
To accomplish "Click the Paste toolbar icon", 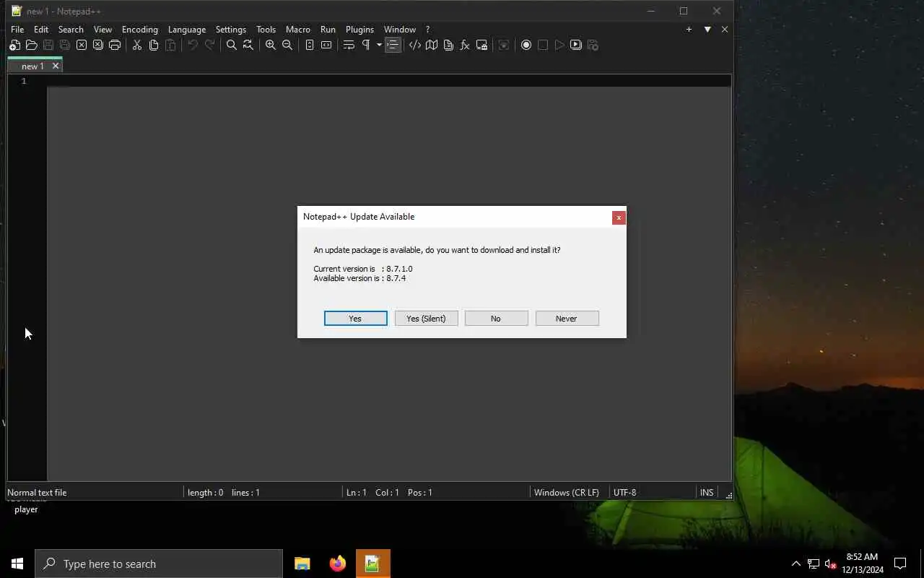I will tap(170, 45).
